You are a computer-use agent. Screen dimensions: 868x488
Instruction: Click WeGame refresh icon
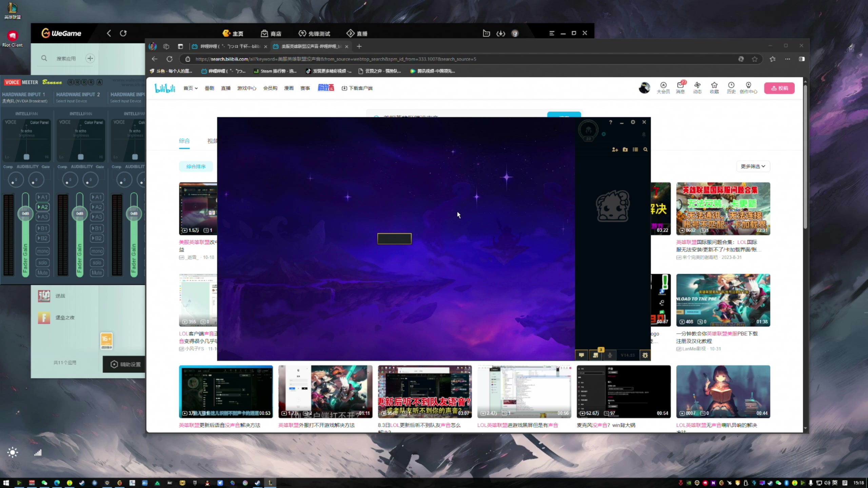click(x=123, y=33)
